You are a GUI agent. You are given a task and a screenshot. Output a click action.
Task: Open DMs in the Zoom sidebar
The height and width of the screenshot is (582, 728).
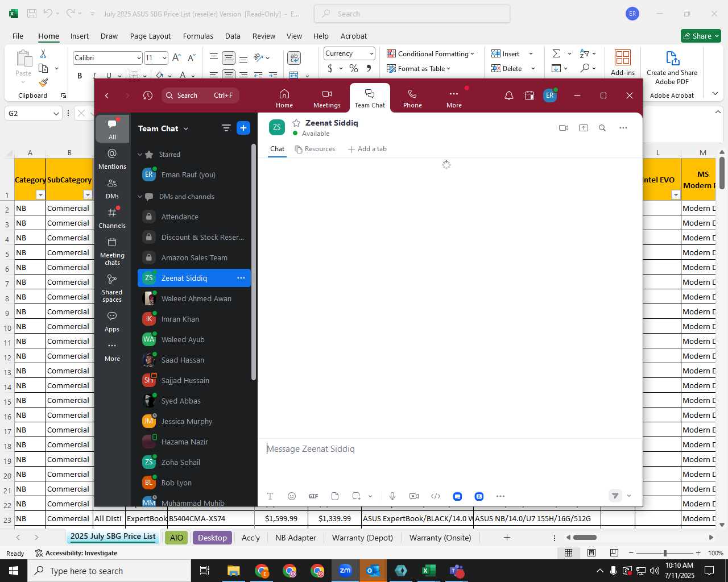tap(112, 189)
